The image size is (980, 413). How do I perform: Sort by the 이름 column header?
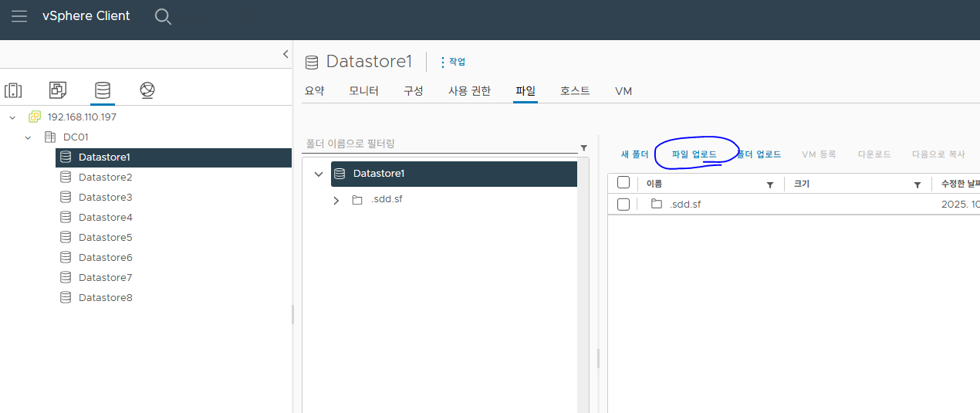(654, 184)
